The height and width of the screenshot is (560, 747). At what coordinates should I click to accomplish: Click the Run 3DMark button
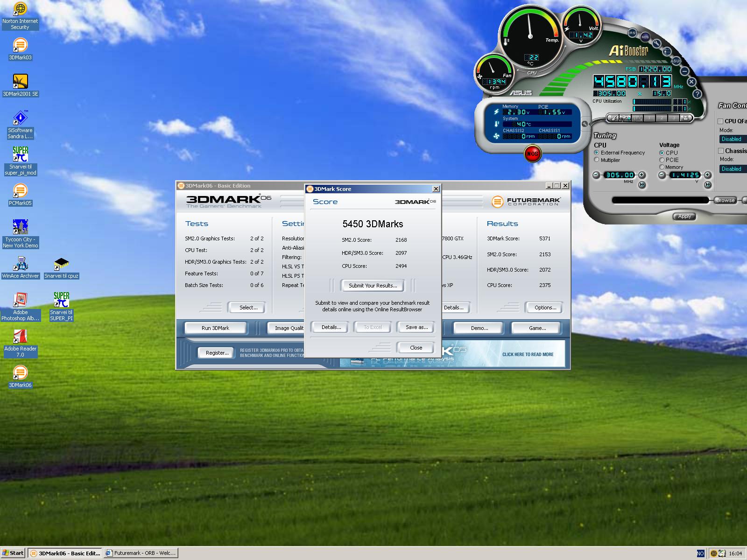(215, 328)
